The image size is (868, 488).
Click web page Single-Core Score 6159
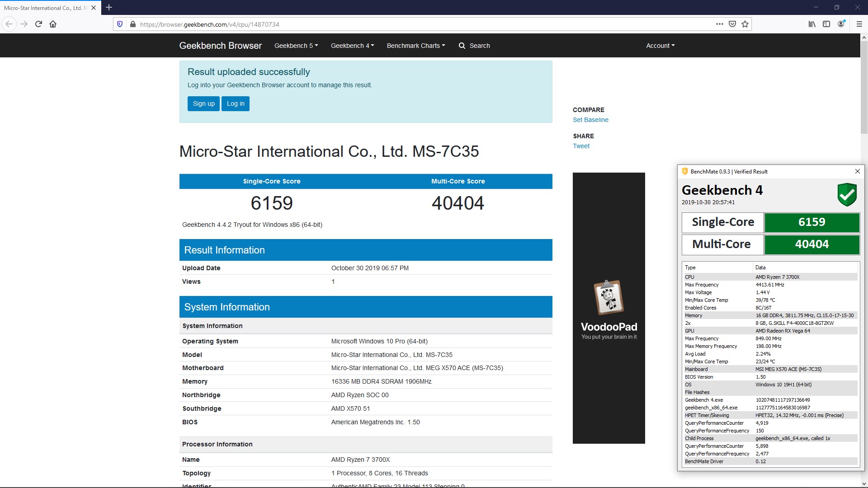[272, 203]
